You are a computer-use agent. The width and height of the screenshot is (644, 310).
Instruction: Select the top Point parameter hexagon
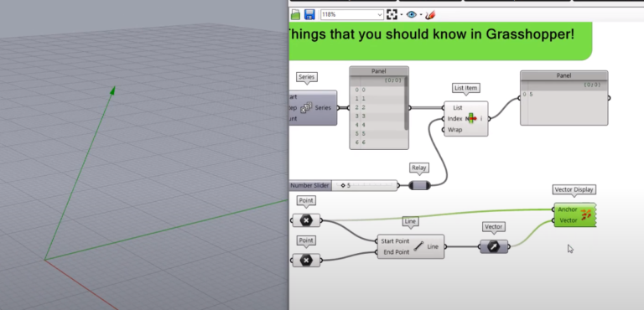point(306,220)
